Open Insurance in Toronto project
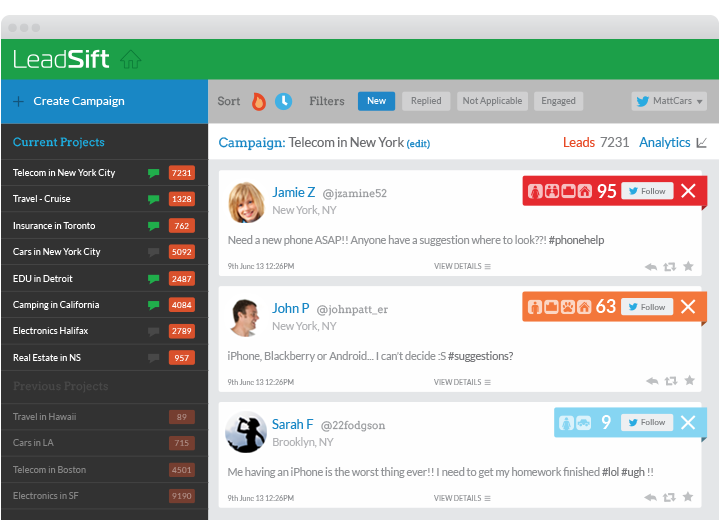This screenshot has width=720, height=520. pos(105,226)
